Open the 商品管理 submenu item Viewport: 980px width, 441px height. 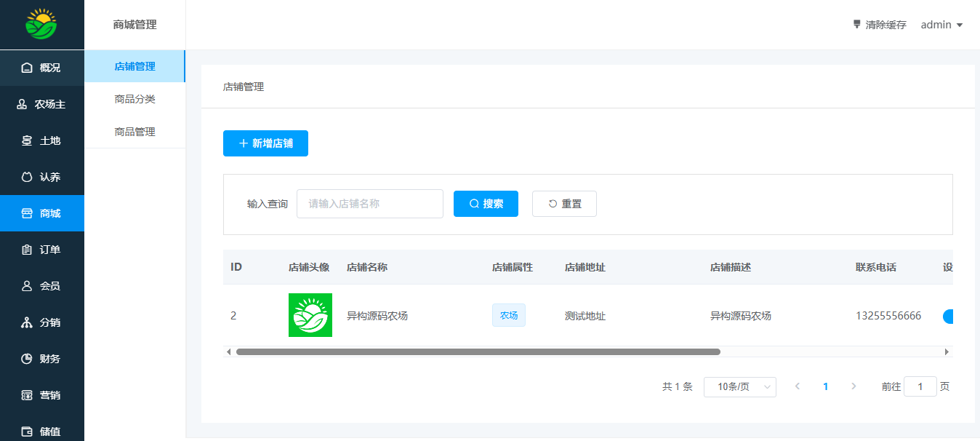(134, 132)
